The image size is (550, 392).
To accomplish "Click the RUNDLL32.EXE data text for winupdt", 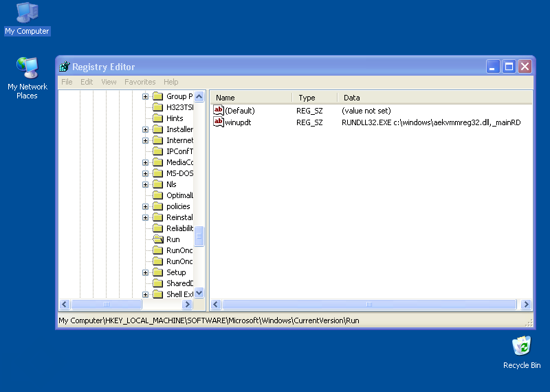I will click(x=431, y=122).
